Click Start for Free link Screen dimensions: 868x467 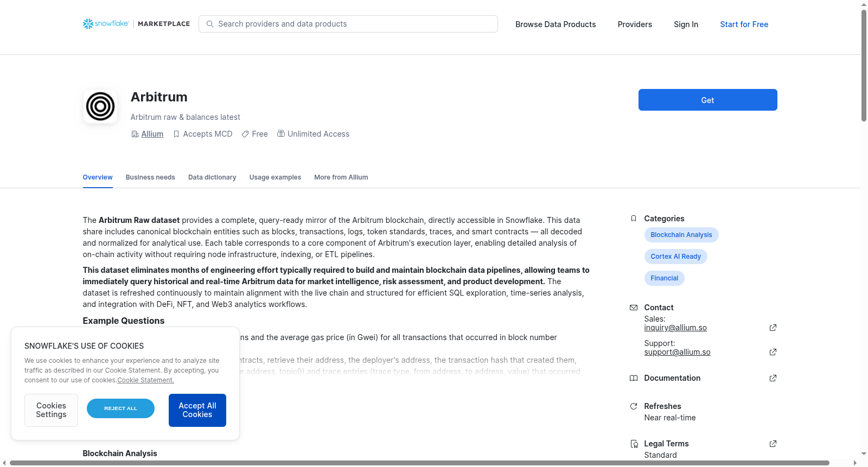[x=744, y=24]
